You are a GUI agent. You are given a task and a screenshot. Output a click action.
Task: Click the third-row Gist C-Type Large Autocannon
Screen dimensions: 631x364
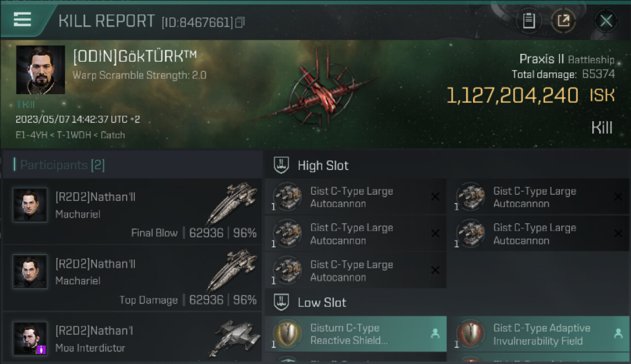point(356,270)
